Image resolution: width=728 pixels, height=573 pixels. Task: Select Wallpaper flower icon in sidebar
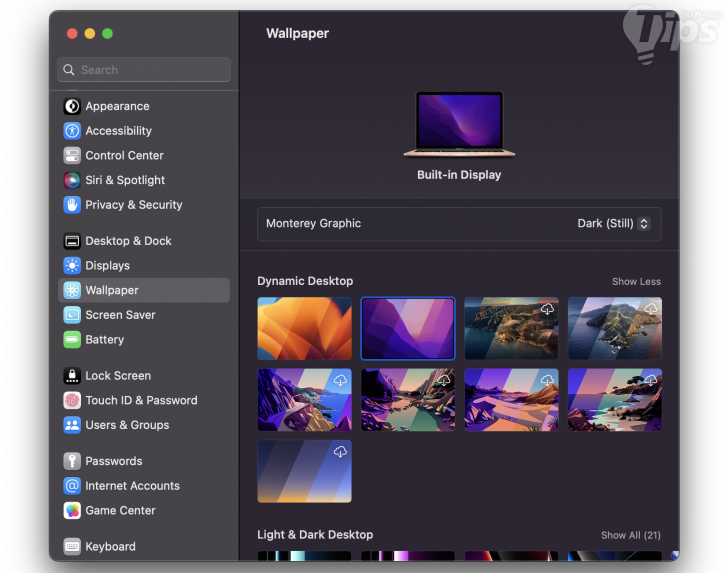click(72, 290)
